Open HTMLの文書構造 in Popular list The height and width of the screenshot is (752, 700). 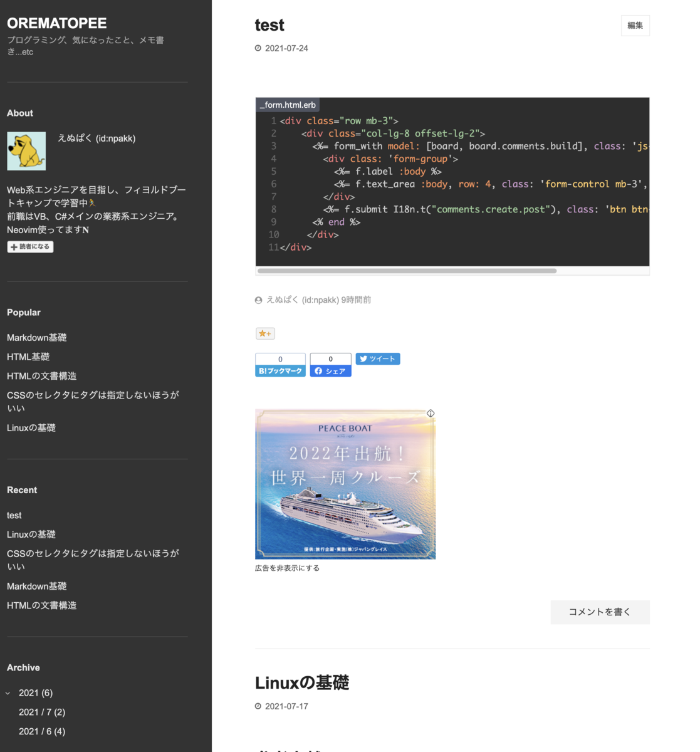point(42,376)
